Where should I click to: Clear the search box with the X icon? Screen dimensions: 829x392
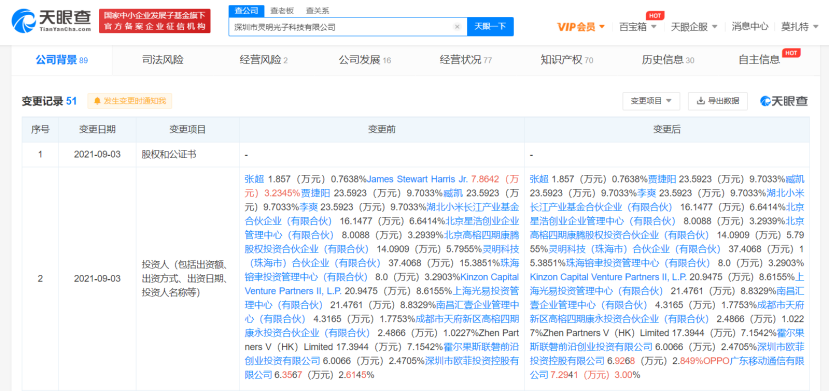[457, 26]
